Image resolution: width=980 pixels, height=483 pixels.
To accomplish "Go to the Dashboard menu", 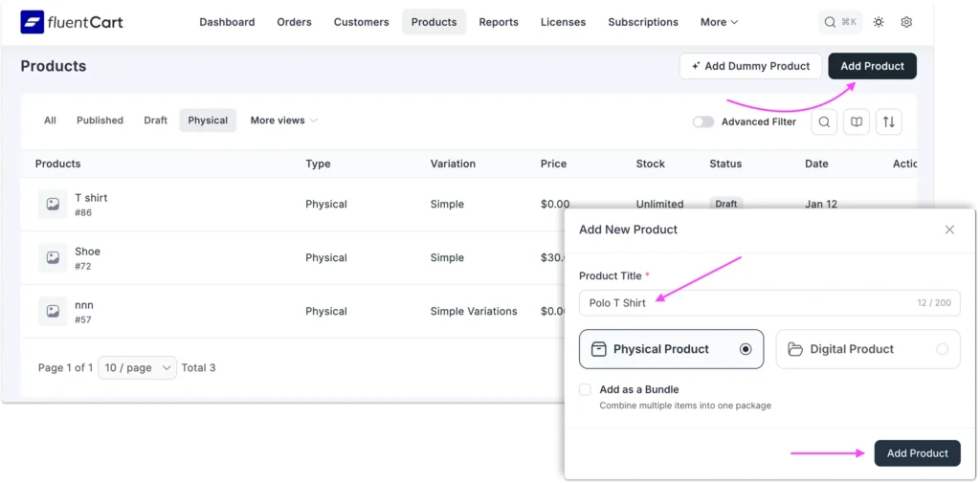I will click(227, 22).
